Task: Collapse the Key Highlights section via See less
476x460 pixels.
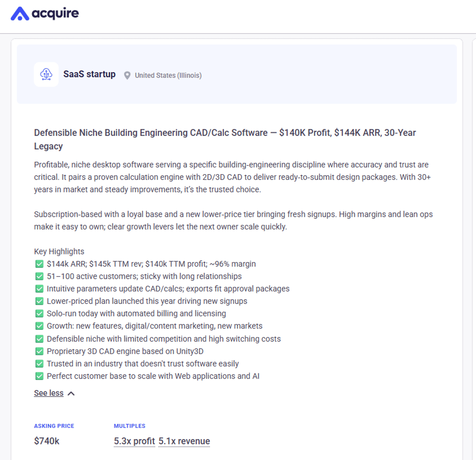Action: click(x=48, y=393)
